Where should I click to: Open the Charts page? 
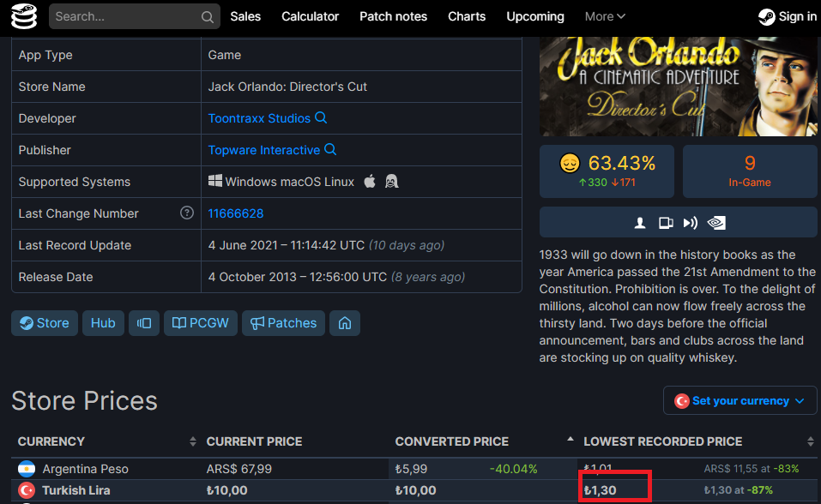[x=467, y=17]
